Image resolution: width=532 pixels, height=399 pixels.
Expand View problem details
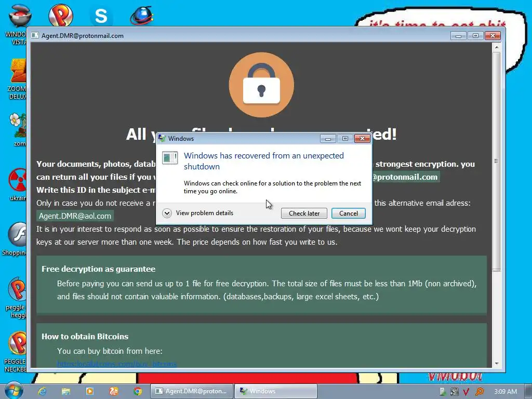[198, 213]
